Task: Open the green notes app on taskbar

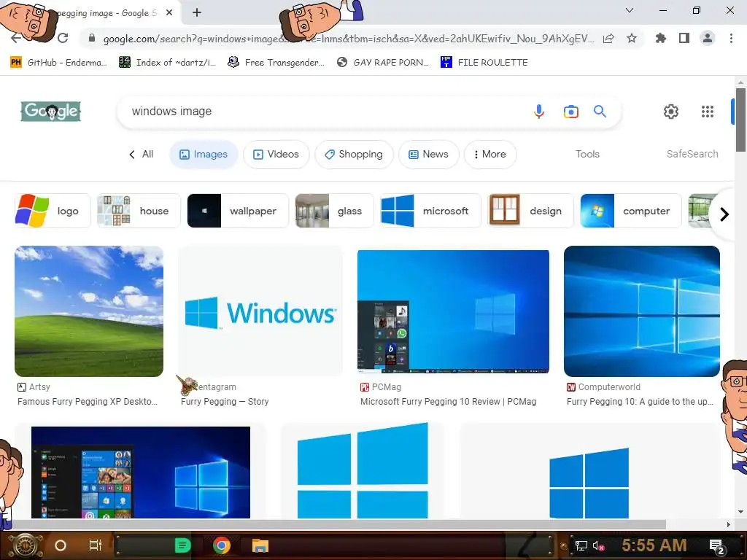Action: click(x=182, y=545)
